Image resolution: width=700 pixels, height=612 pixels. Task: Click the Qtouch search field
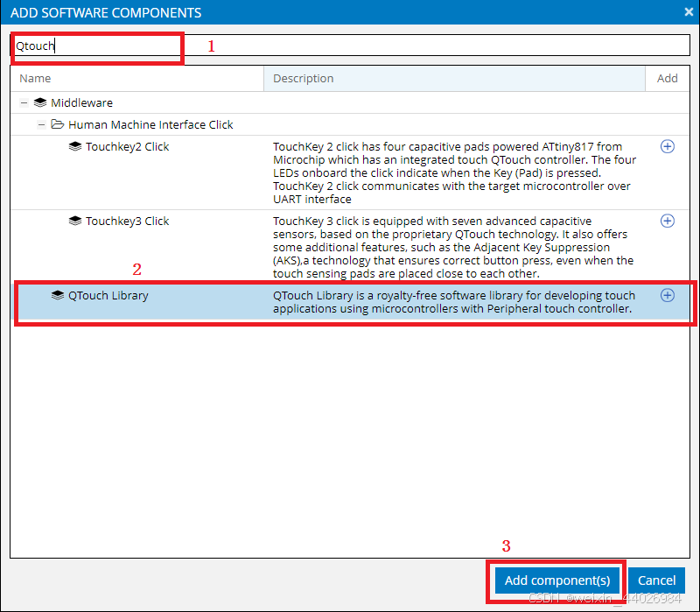click(350, 46)
